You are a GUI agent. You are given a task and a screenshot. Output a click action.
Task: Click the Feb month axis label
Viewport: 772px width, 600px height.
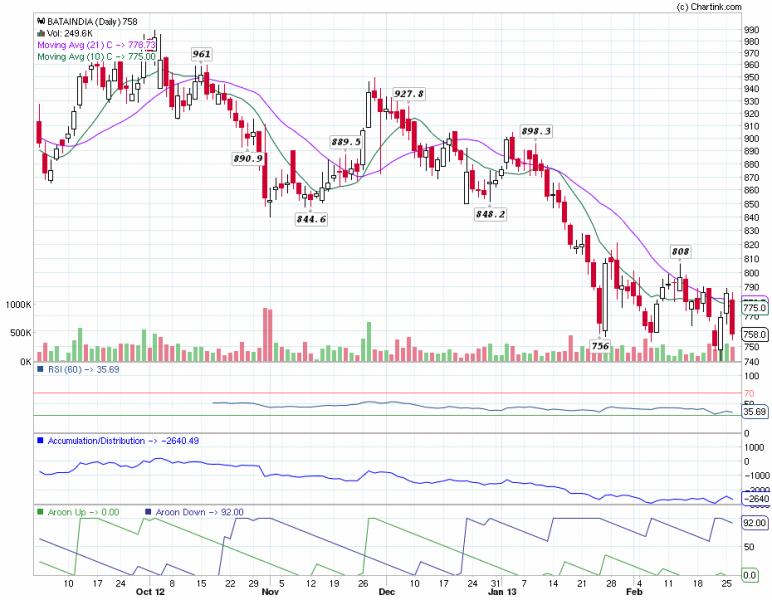[x=635, y=592]
